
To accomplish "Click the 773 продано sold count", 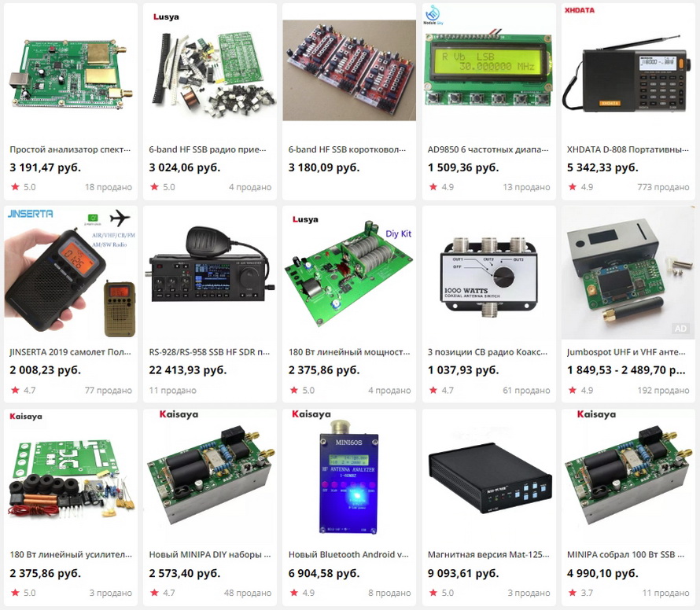I will (x=663, y=187).
